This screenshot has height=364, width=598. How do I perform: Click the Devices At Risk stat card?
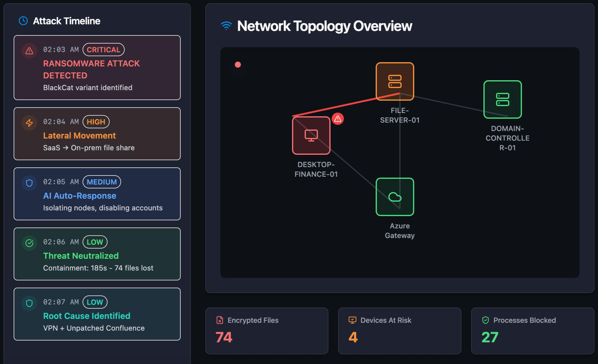point(399,331)
